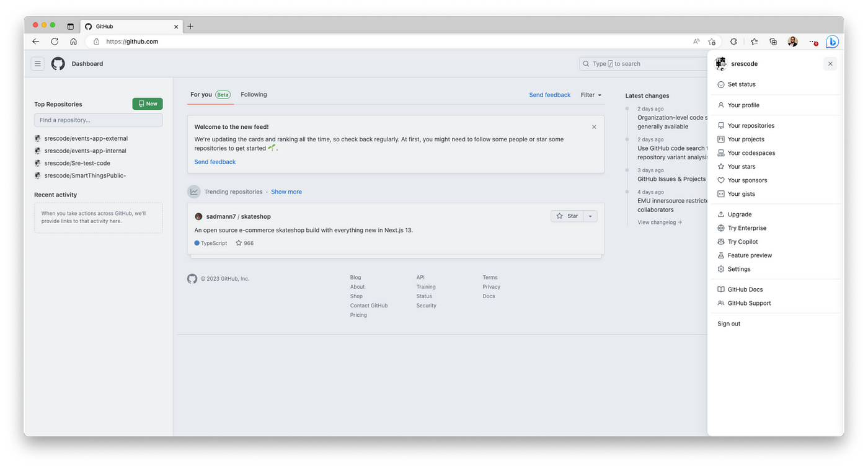Open Feature preview menu item
This screenshot has height=468, width=868.
774,255
